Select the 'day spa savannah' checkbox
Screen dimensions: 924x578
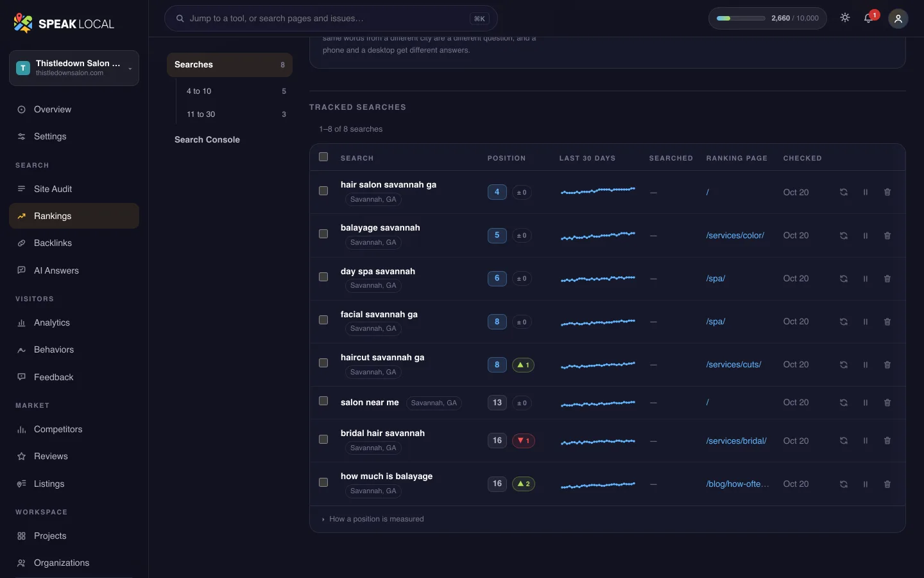click(323, 277)
